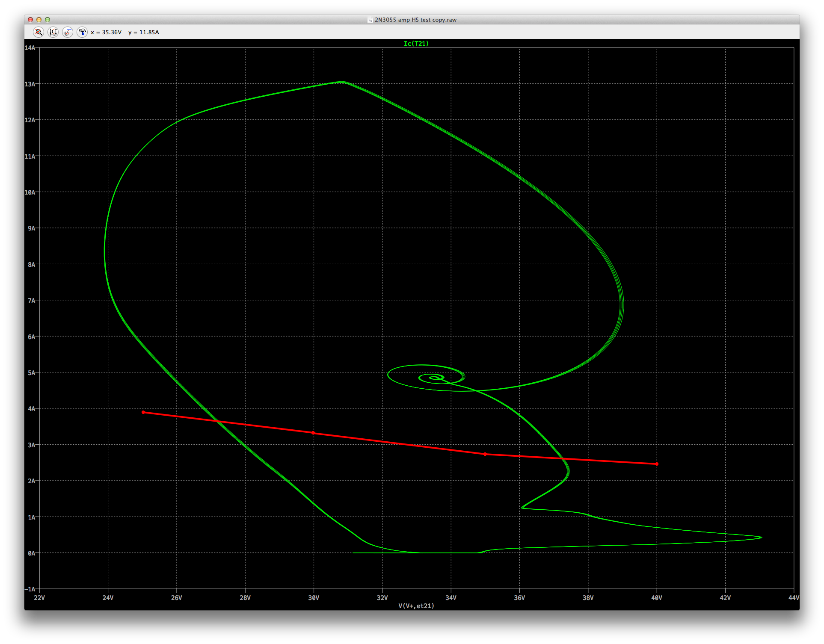
Task: Click the pick visible traces icon
Action: click(68, 32)
